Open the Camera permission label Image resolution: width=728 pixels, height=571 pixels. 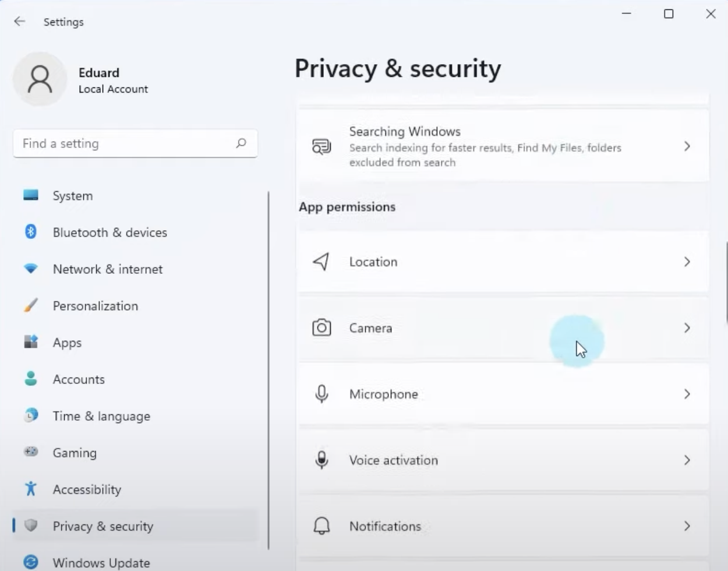(370, 328)
